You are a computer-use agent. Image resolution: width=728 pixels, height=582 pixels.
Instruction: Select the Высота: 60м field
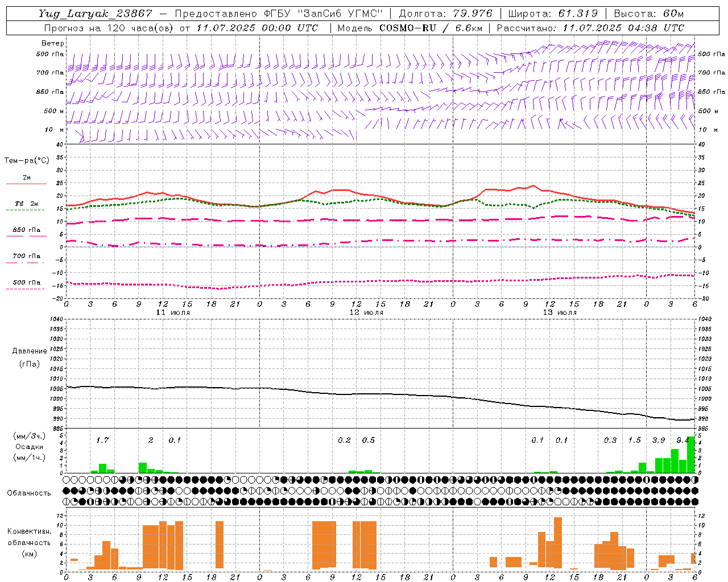click(649, 14)
